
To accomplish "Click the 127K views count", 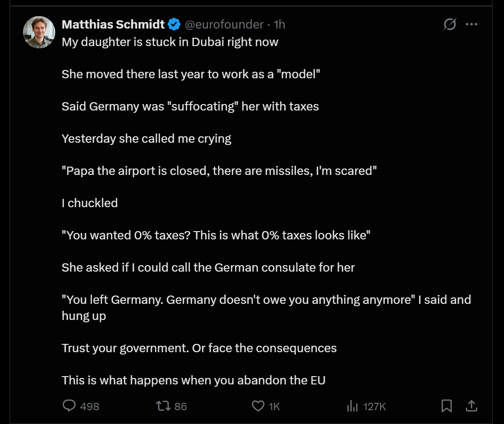I will (374, 406).
